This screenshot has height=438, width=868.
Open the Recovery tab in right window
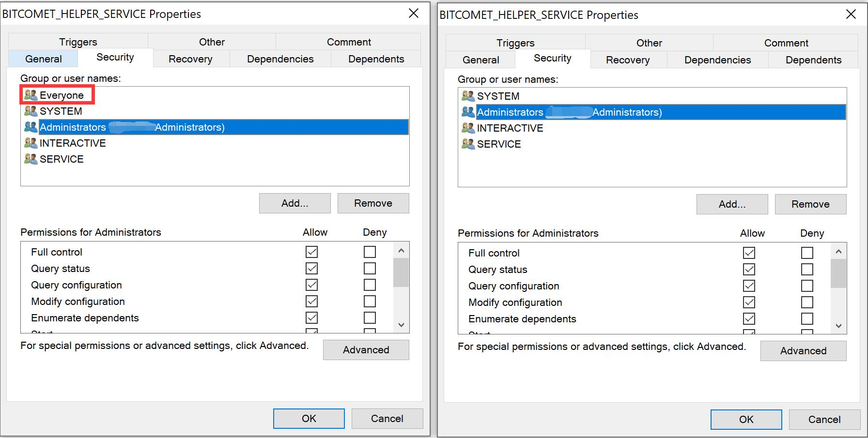(x=628, y=60)
